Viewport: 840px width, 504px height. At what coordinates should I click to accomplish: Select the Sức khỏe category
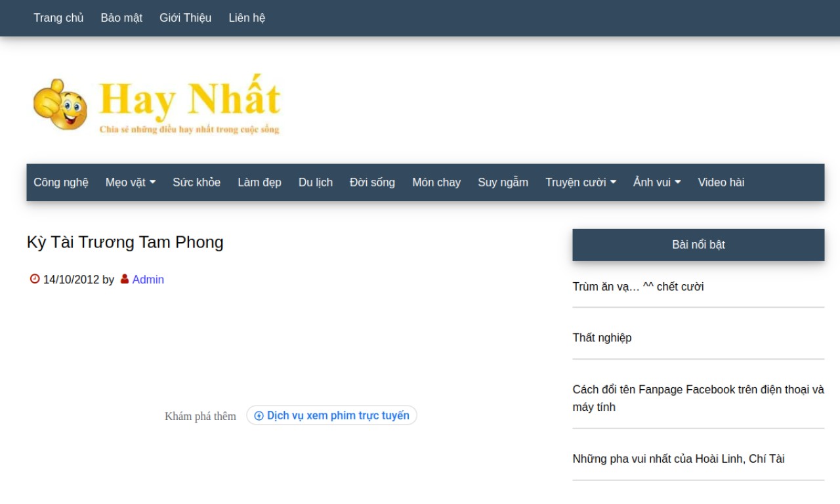[x=196, y=182]
